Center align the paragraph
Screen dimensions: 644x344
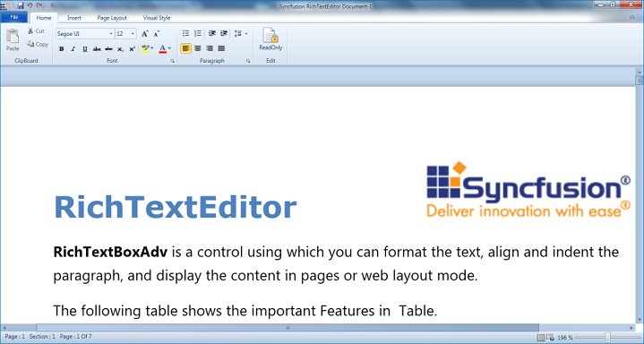pyautogui.click(x=198, y=48)
